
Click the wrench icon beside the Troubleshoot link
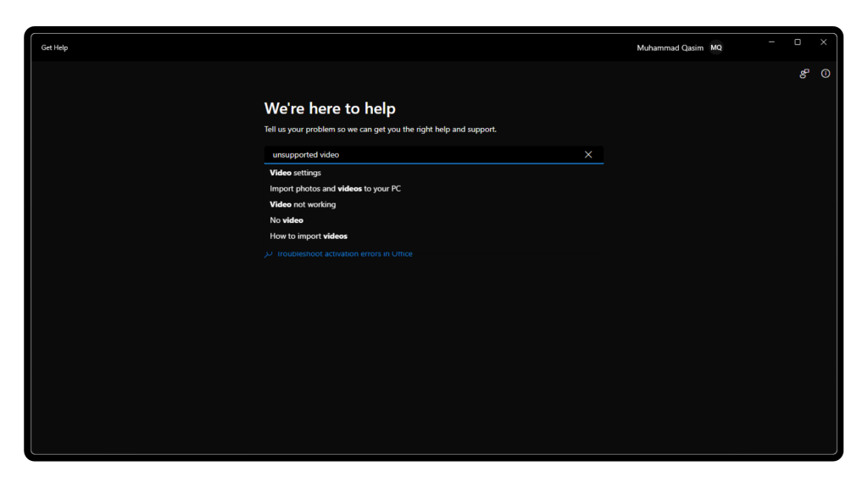click(x=269, y=254)
